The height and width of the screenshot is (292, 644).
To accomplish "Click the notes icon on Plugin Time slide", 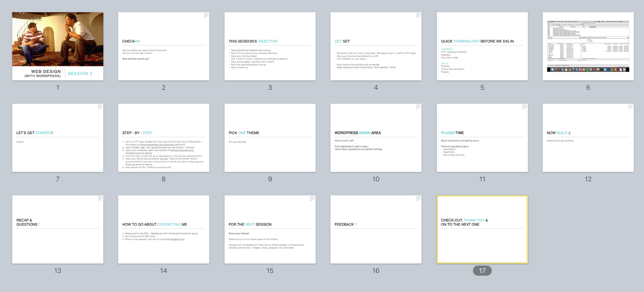I will click(524, 107).
